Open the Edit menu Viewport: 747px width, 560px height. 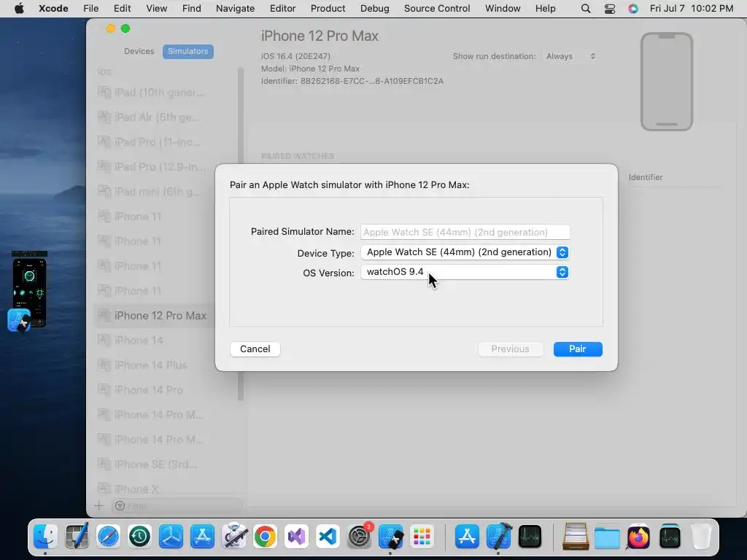click(122, 9)
